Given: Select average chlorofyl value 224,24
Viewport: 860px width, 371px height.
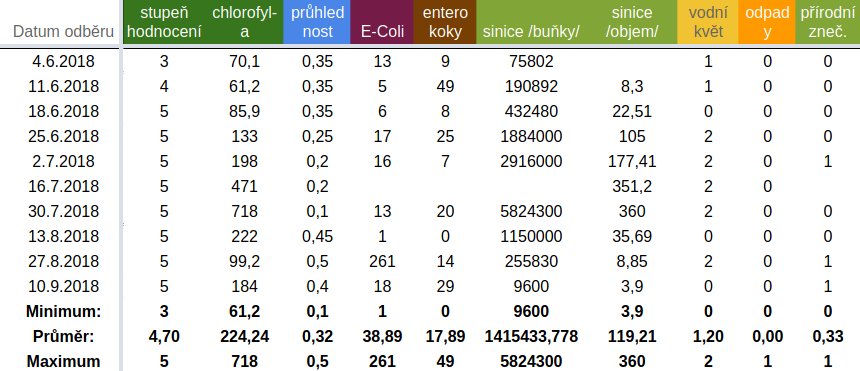Looking at the screenshot, I should (x=245, y=336).
